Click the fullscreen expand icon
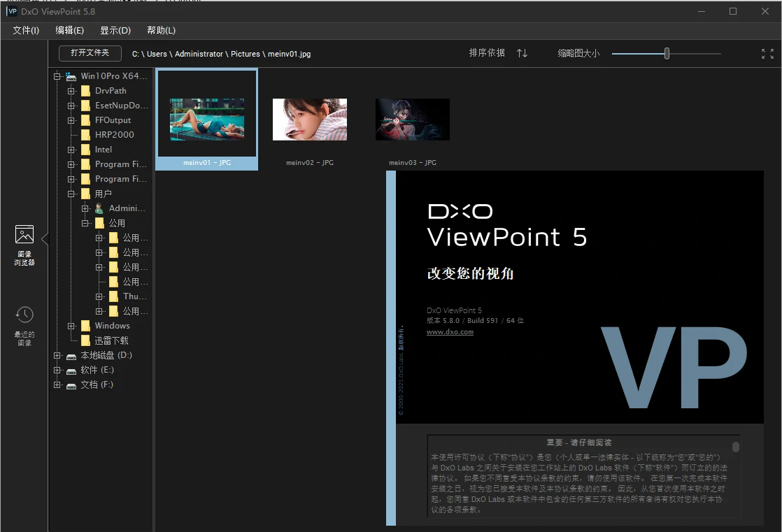This screenshot has width=782, height=532. (767, 54)
